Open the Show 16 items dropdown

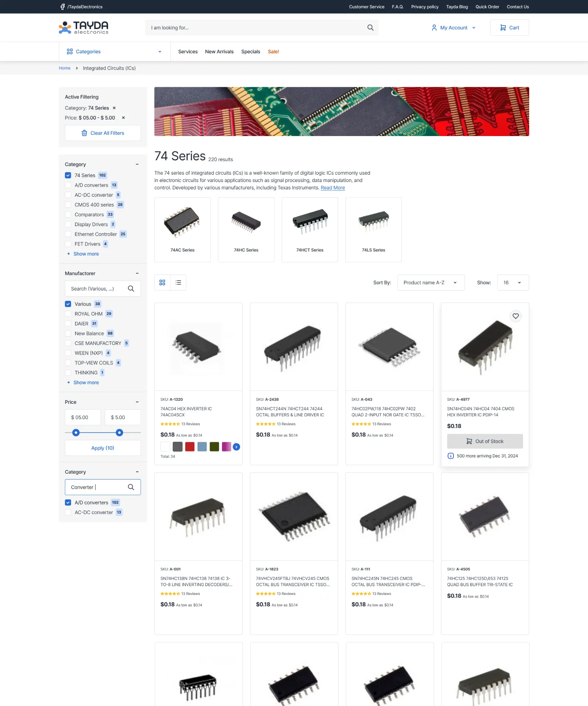[x=513, y=282]
